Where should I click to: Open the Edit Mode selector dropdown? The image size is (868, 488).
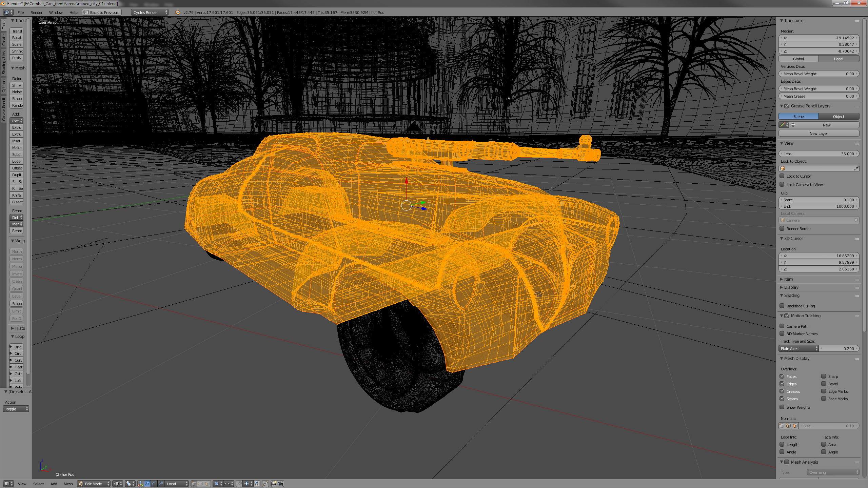pos(94,484)
